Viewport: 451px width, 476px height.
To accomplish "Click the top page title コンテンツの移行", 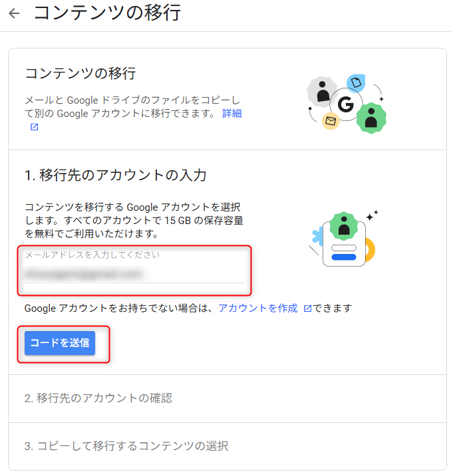I will (107, 13).
